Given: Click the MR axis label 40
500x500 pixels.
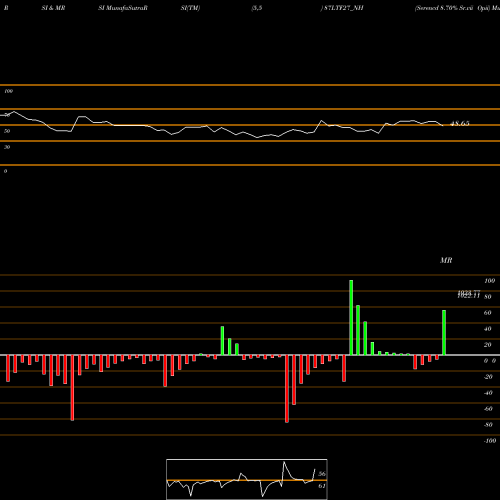Looking at the screenshot, I should [487, 329].
